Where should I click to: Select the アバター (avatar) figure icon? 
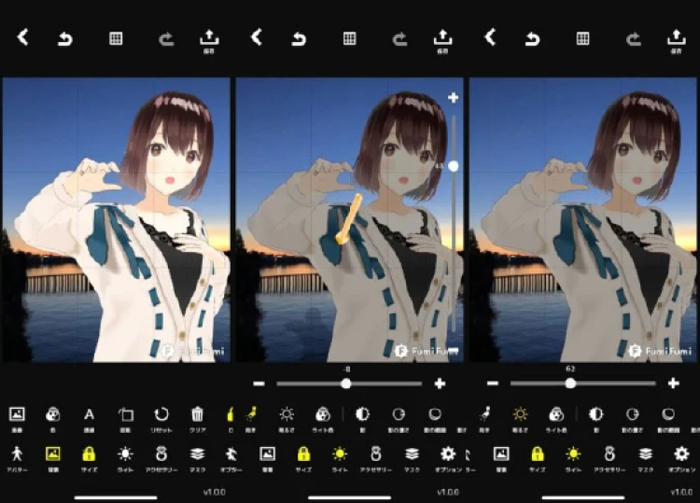[17, 453]
